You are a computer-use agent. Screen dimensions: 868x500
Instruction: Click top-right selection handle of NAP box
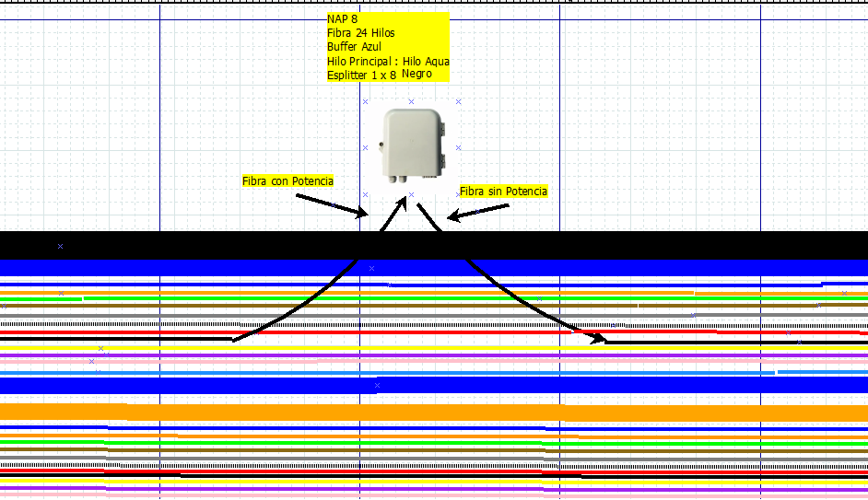(x=459, y=101)
